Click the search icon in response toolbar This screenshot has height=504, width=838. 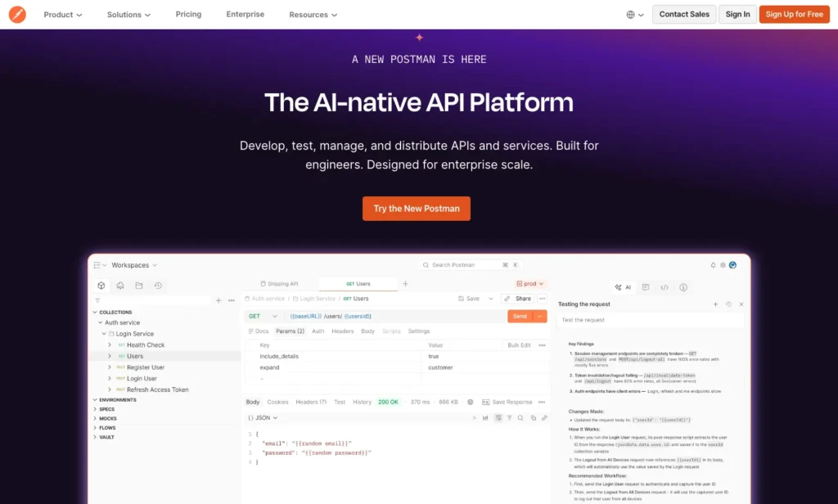520,418
